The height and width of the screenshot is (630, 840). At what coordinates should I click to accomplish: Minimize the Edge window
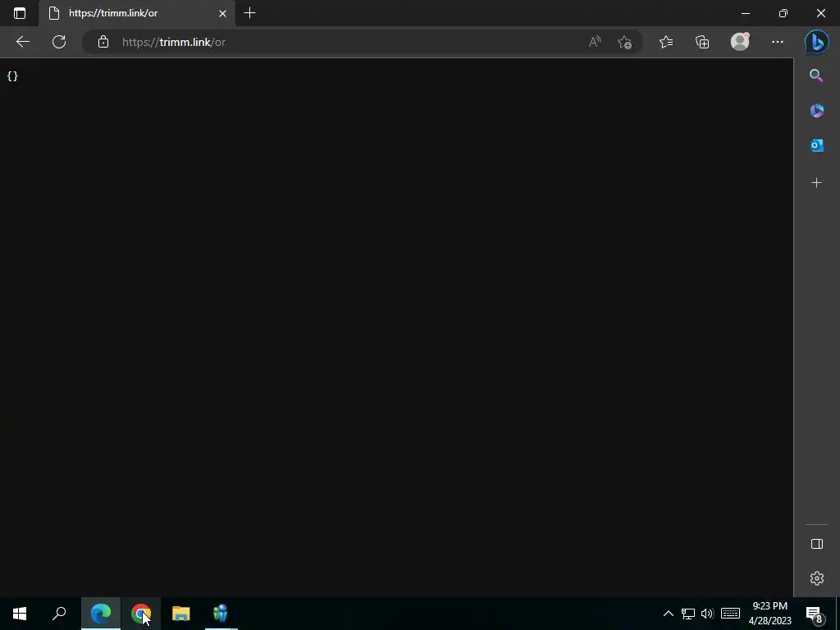[745, 13]
